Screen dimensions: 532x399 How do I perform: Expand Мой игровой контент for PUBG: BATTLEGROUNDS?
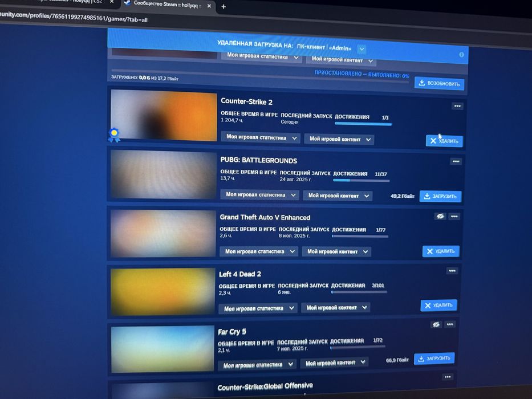338,196
